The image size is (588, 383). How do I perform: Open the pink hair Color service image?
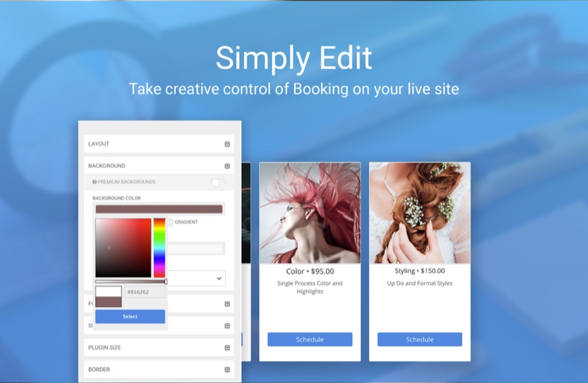[x=310, y=213]
